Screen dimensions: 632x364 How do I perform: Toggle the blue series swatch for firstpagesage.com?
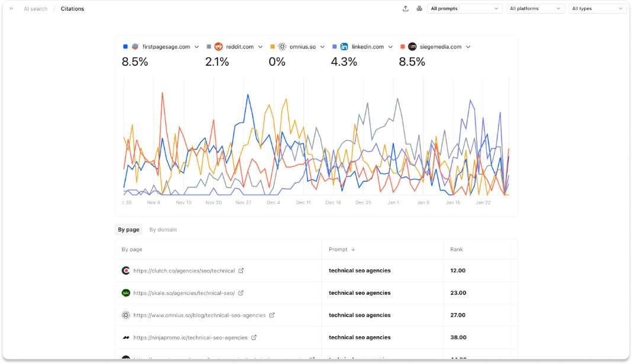pyautogui.click(x=124, y=46)
